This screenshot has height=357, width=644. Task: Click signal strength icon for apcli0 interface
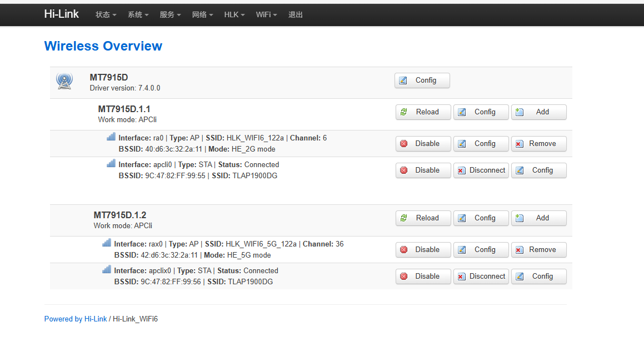point(111,163)
